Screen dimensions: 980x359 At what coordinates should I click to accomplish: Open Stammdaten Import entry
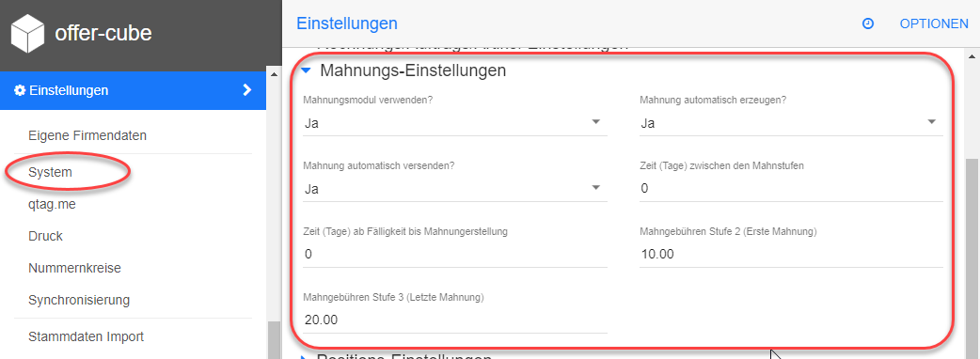(86, 336)
